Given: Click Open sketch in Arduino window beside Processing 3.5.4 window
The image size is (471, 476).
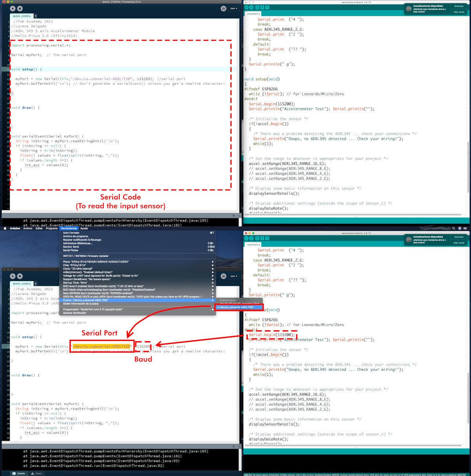Looking at the screenshot, I should pyautogui.click(x=262, y=7).
